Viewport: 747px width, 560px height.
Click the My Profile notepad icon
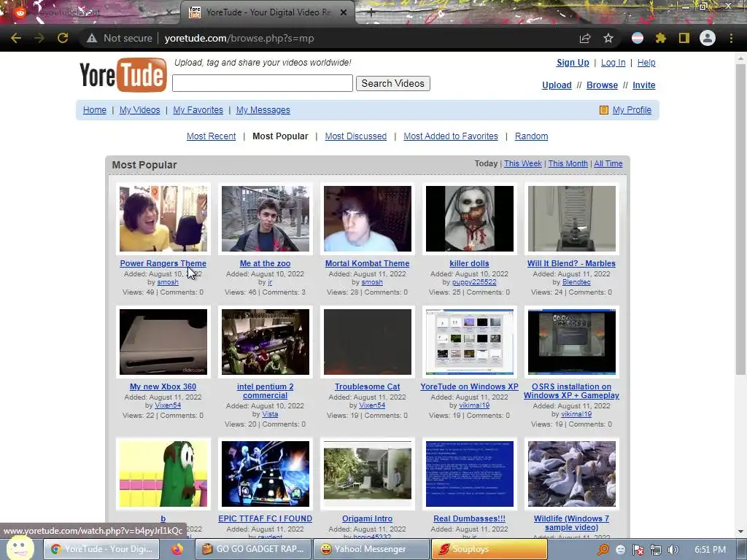pos(603,110)
